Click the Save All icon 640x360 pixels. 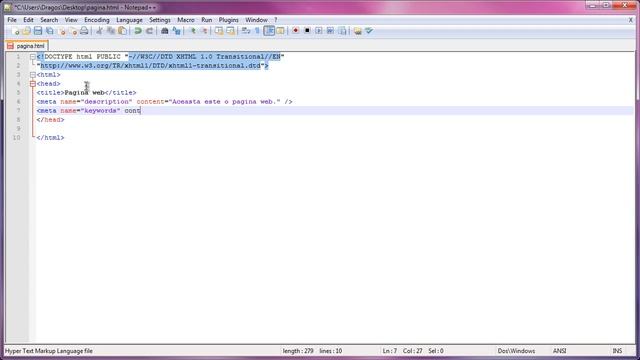pyautogui.click(x=49, y=31)
